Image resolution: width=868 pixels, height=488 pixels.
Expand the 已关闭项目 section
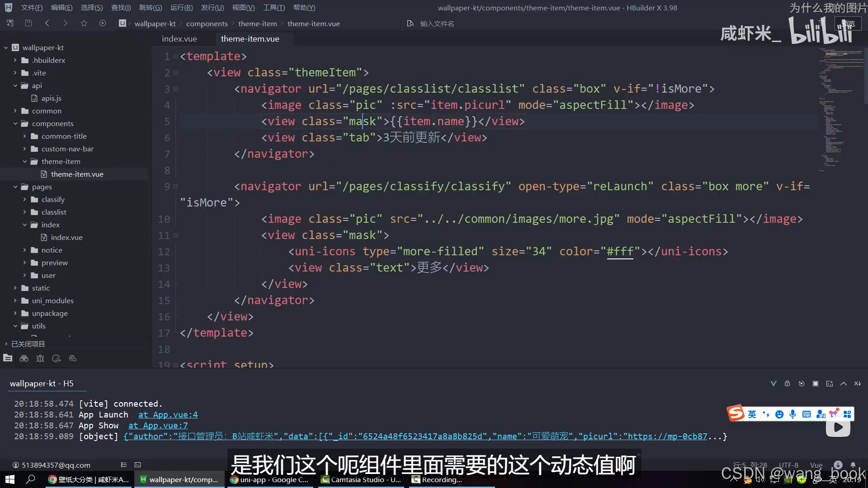click(6, 344)
